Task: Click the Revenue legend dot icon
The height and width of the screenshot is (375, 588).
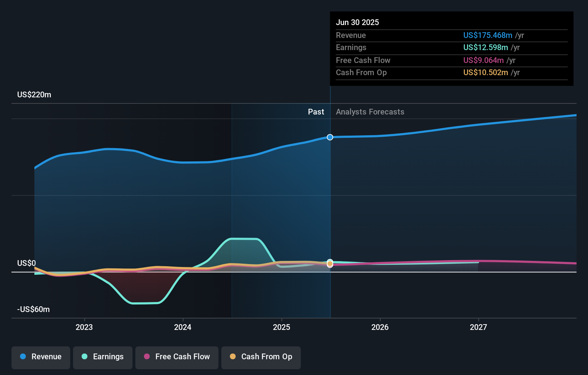Action: click(x=23, y=357)
